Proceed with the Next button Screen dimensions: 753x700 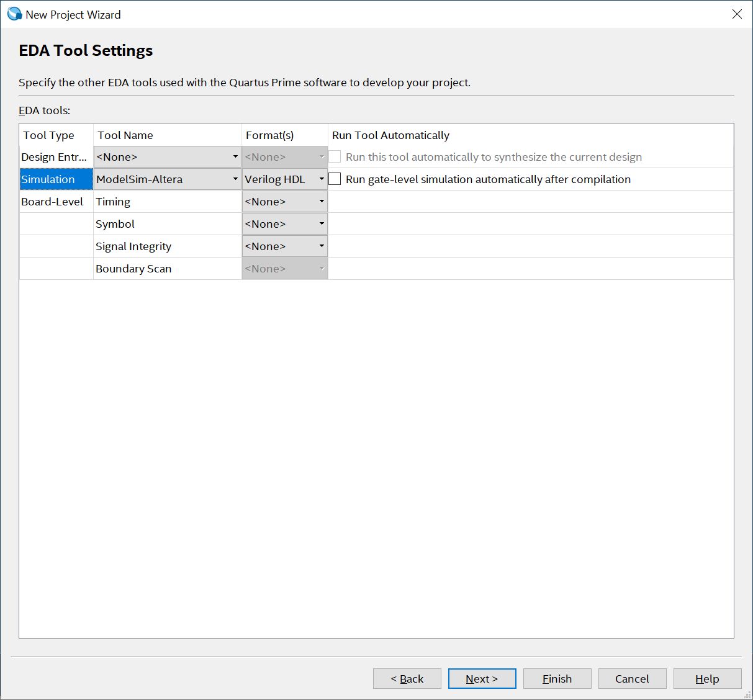[482, 679]
